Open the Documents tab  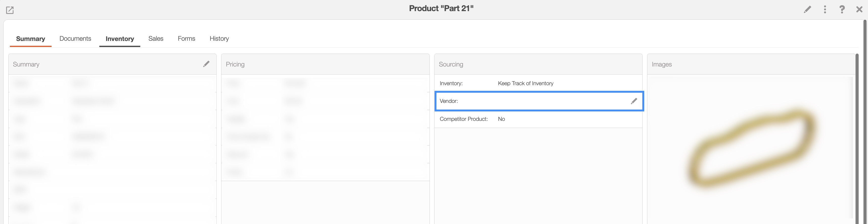tap(75, 39)
